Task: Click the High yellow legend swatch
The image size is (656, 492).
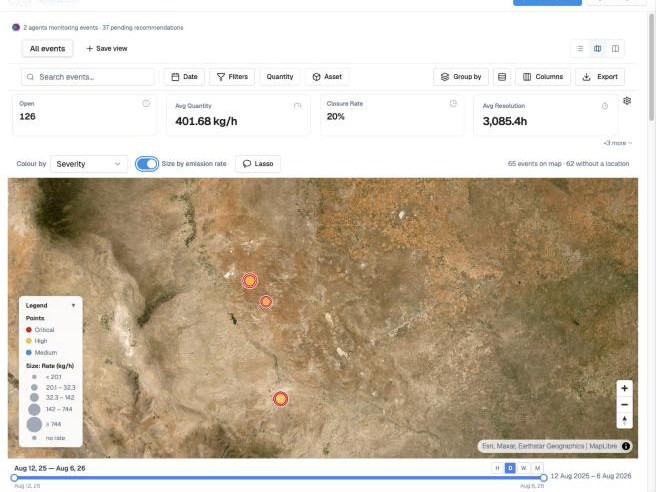Action: coord(29,341)
